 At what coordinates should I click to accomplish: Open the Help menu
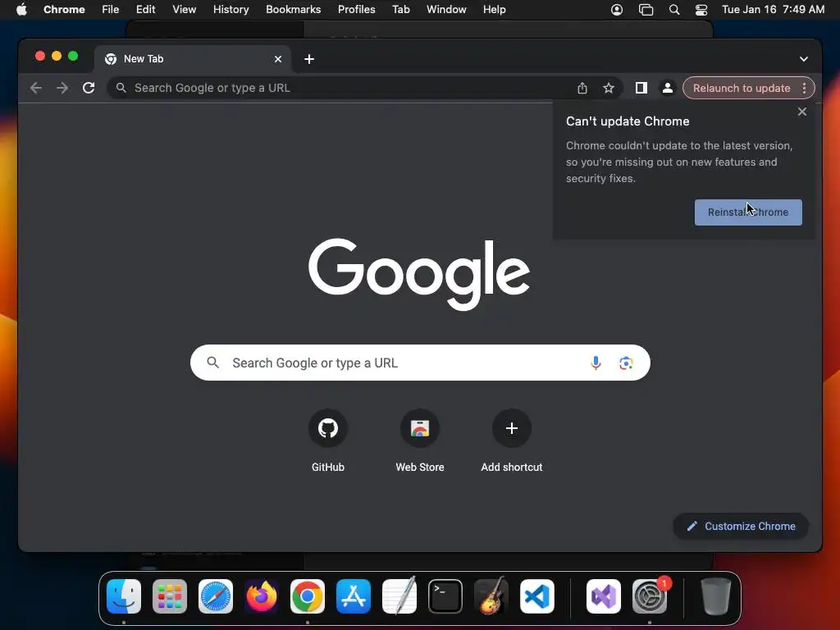click(494, 10)
